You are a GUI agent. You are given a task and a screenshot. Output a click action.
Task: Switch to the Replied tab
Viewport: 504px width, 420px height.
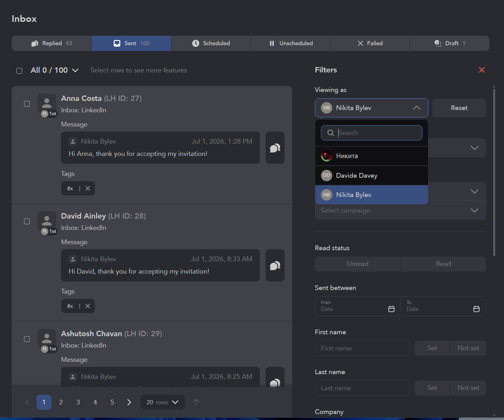pos(52,43)
